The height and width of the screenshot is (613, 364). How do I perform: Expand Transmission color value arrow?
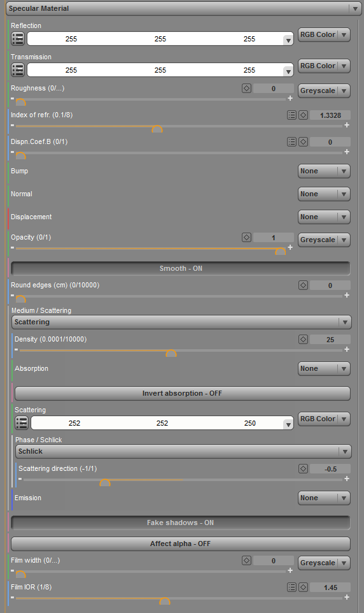[x=288, y=71]
